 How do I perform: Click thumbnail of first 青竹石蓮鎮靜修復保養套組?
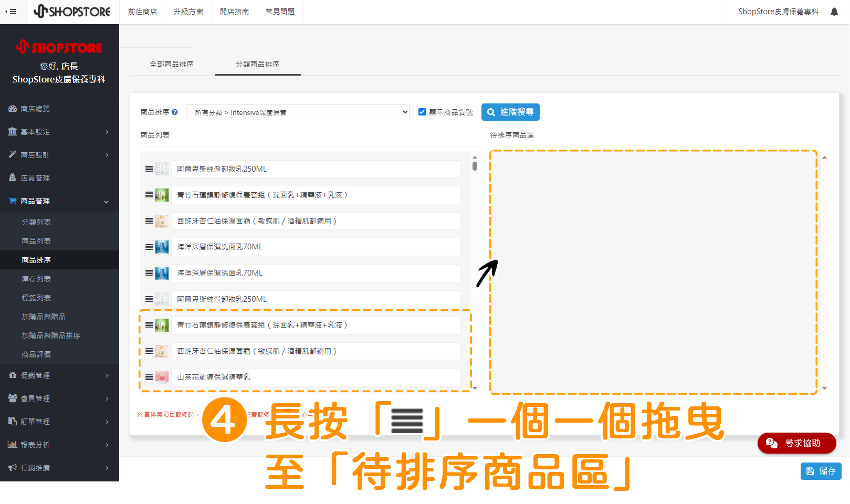coord(162,195)
